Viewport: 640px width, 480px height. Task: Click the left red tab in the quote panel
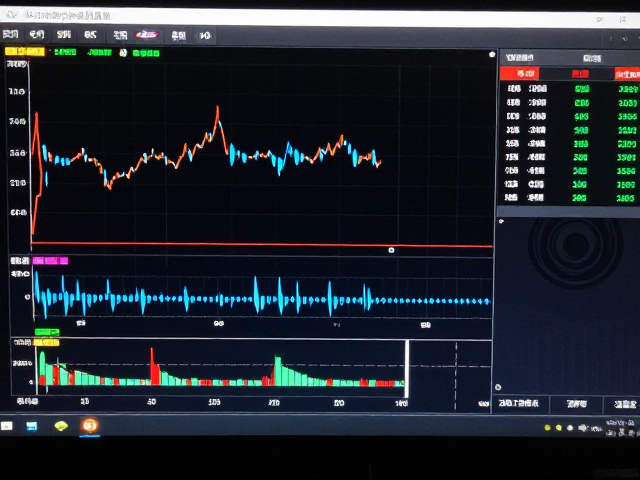pyautogui.click(x=520, y=73)
